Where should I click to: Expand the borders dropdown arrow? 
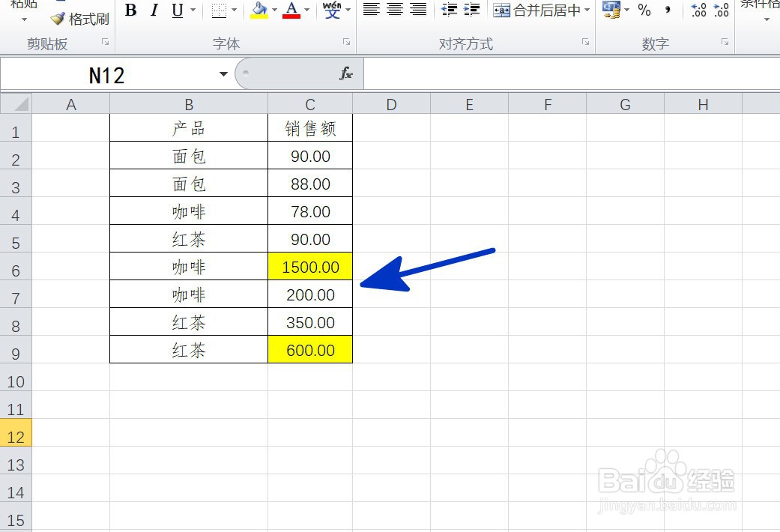[x=235, y=10]
